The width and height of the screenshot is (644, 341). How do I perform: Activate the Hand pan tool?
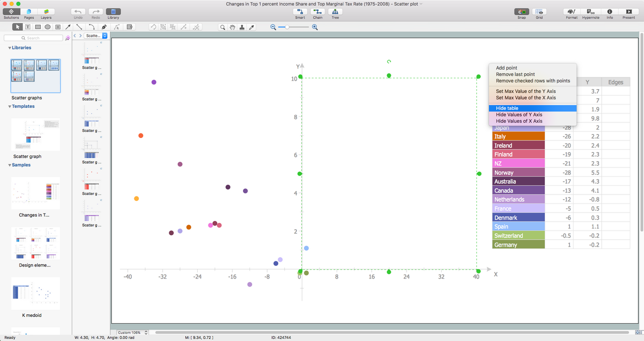pyautogui.click(x=232, y=27)
